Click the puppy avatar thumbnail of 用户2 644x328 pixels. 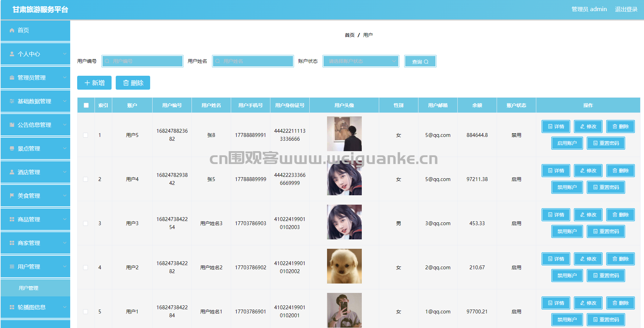344,266
